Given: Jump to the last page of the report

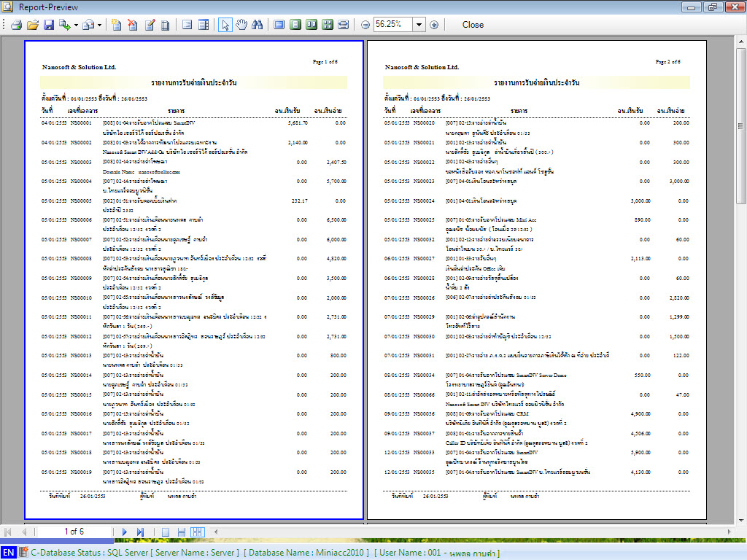Looking at the screenshot, I should pyautogui.click(x=140, y=532).
